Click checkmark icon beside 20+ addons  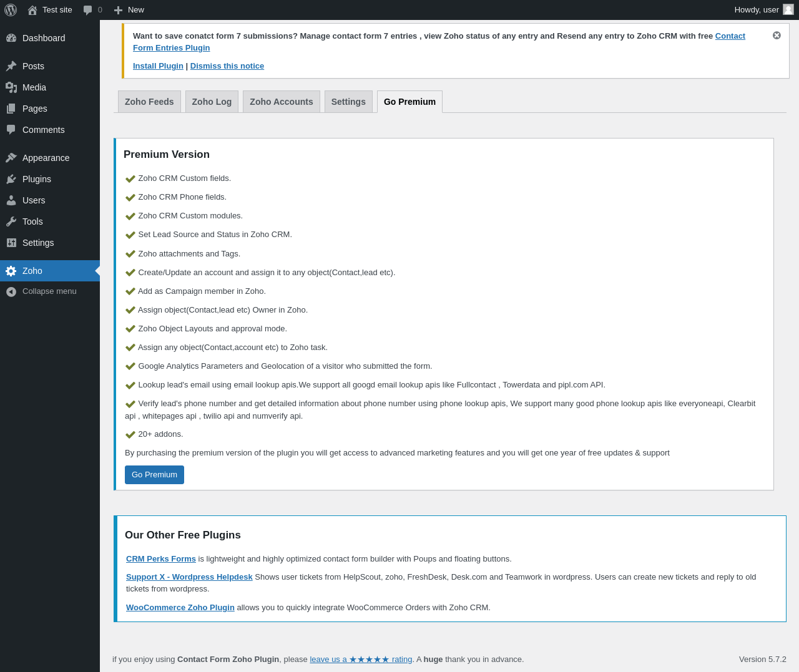point(130,435)
